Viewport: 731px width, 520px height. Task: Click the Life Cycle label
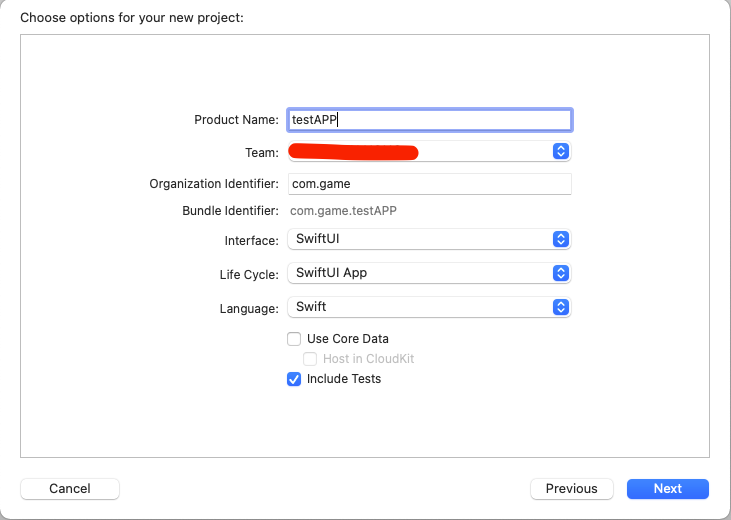249,274
